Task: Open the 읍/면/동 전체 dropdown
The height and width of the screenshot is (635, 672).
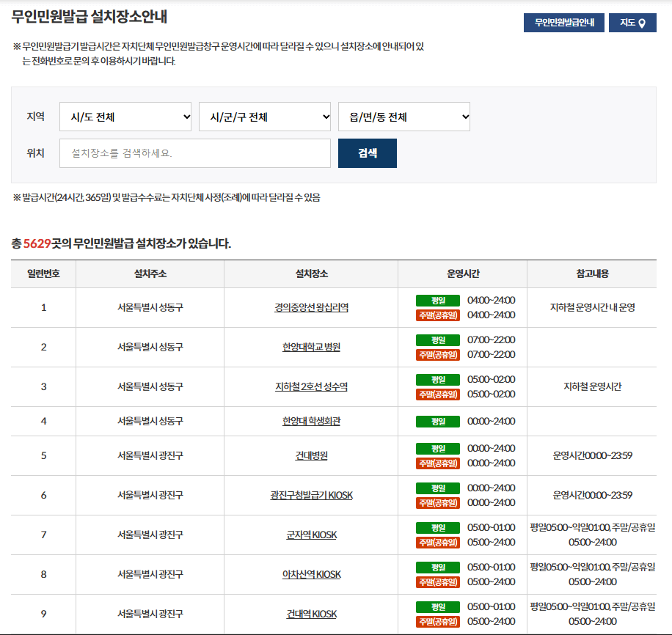Action: [403, 116]
